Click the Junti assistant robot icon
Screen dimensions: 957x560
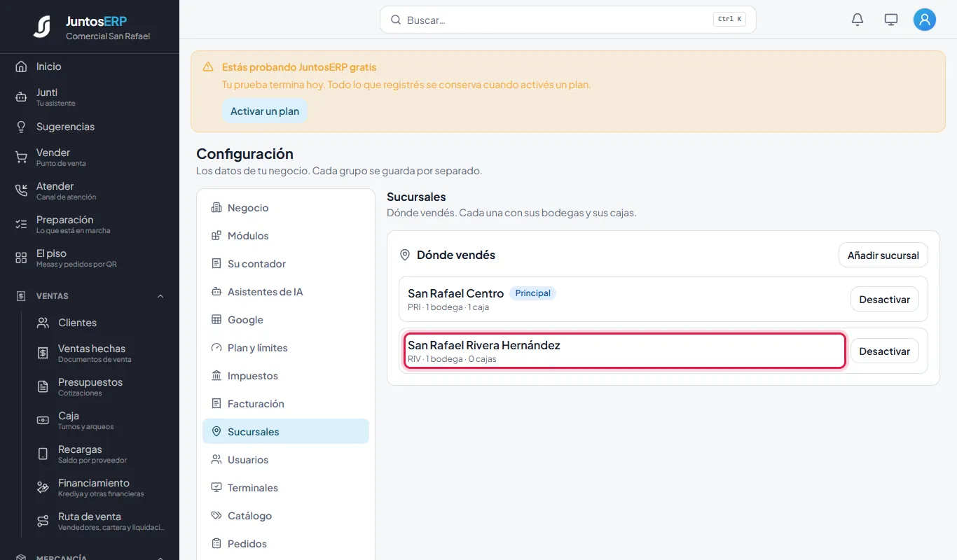[x=21, y=97]
